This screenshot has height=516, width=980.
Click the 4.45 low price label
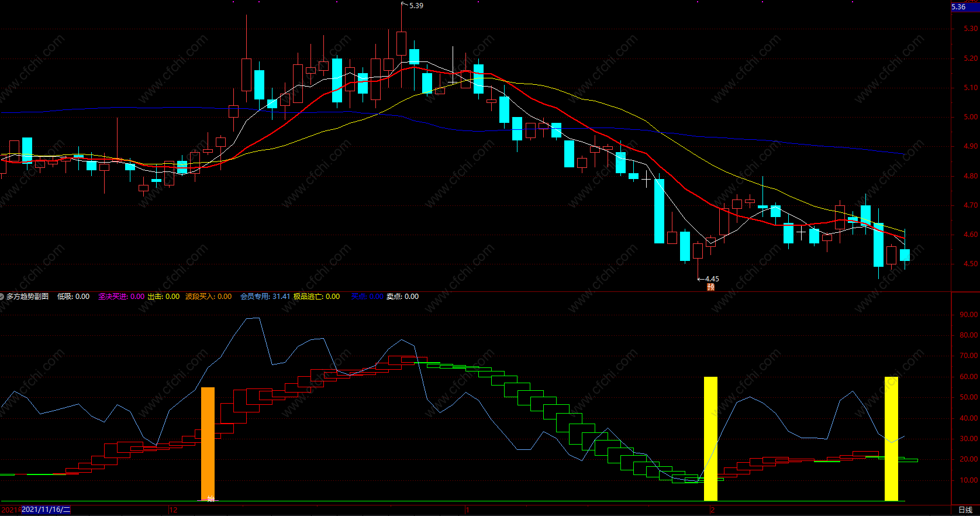712,279
